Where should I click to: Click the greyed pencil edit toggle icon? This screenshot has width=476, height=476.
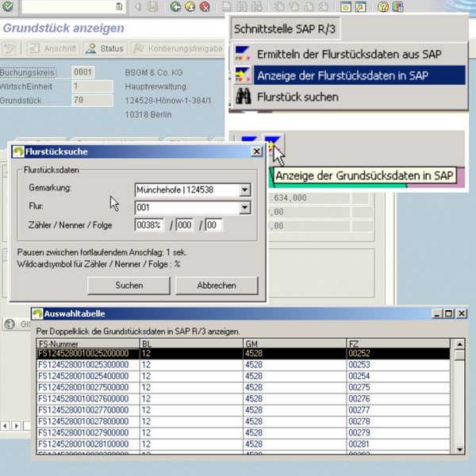pyautogui.click(x=9, y=48)
